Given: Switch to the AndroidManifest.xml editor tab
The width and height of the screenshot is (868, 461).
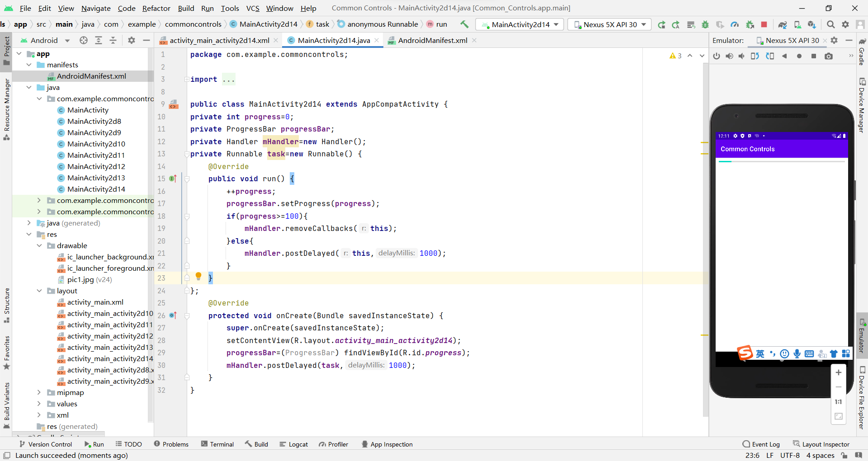Looking at the screenshot, I should point(432,40).
